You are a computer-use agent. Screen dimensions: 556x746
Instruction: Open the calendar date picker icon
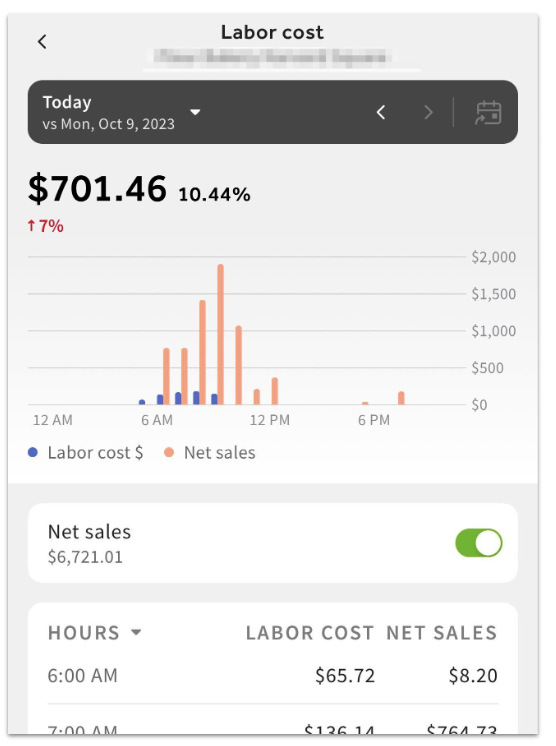[488, 112]
